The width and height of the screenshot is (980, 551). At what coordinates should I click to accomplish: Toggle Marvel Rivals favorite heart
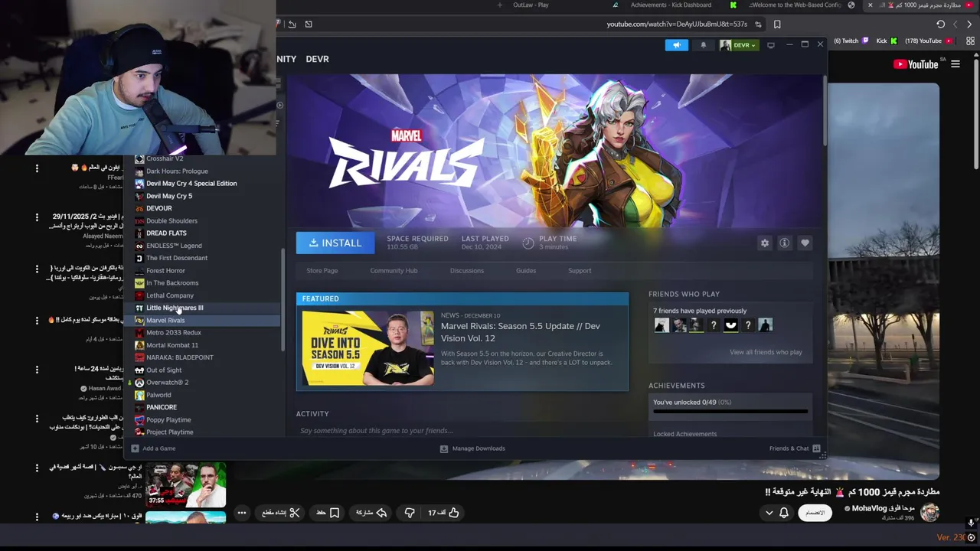[805, 243]
